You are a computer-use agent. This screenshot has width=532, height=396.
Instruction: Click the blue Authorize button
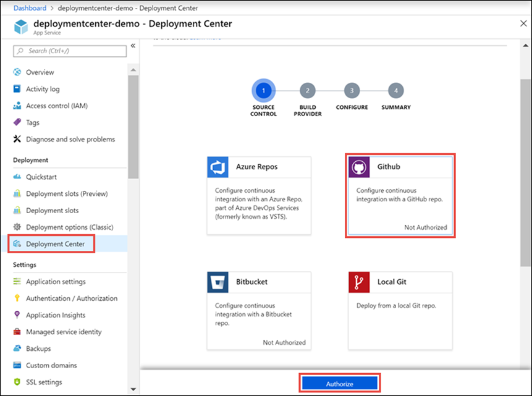pos(340,384)
